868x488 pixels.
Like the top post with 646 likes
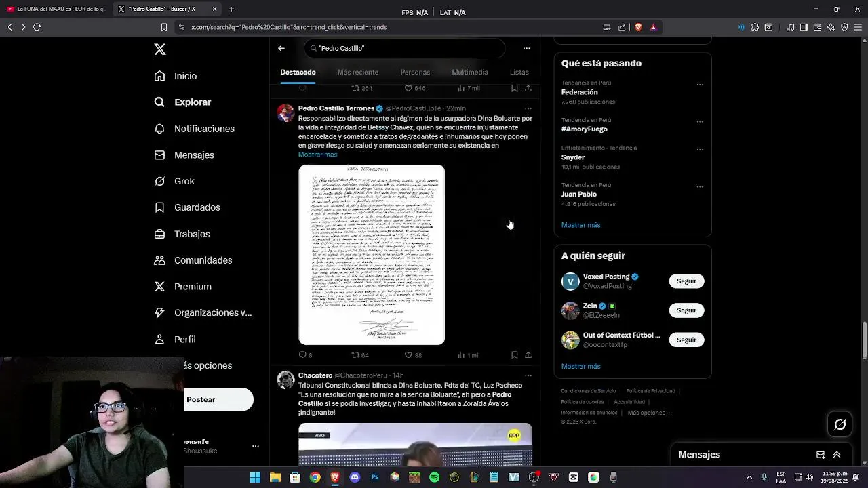414,88
